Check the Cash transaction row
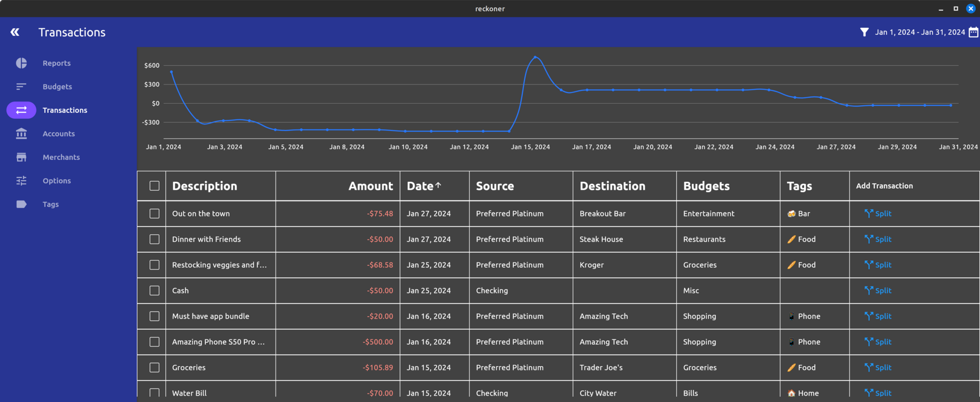This screenshot has width=980, height=402. coord(155,290)
